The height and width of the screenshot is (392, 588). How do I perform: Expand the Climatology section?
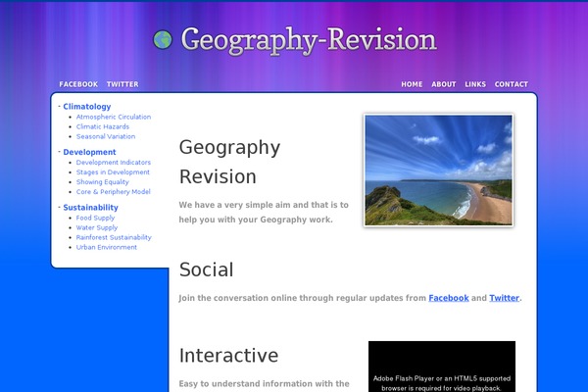[x=86, y=106]
